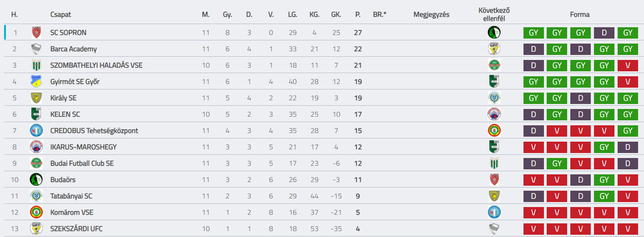
Task: Click the SC SOPRON team crest icon
Action: point(36,33)
